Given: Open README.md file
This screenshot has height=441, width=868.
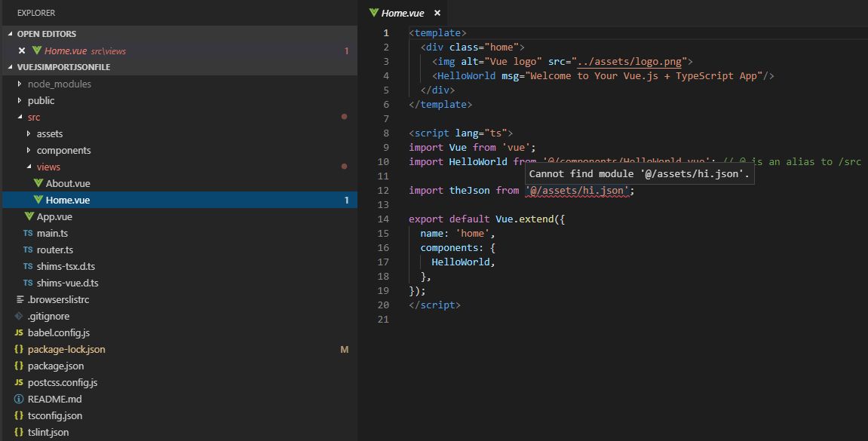Looking at the screenshot, I should (55, 399).
